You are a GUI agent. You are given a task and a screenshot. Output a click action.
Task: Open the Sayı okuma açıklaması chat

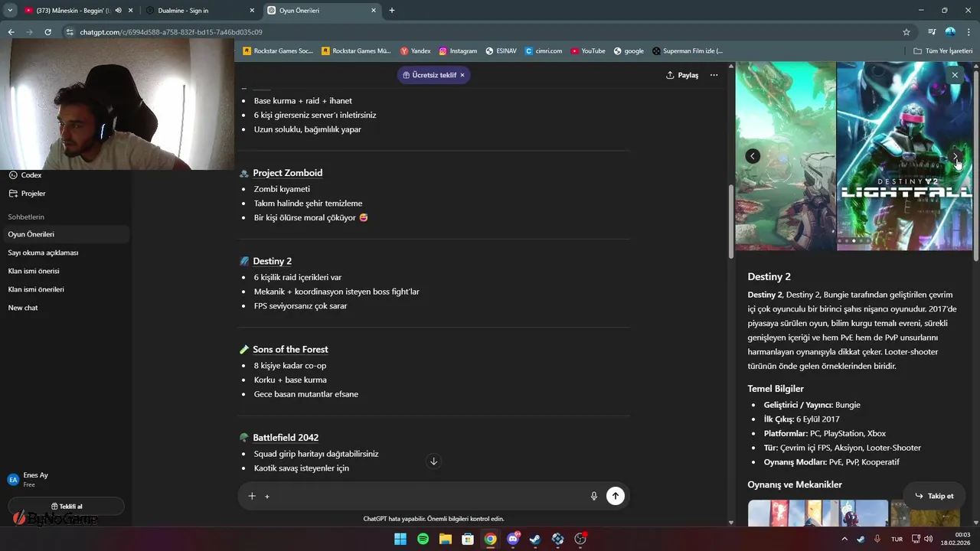(65, 253)
